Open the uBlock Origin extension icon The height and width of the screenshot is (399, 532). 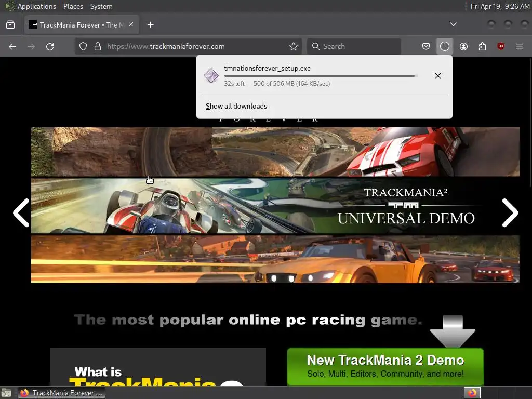pyautogui.click(x=501, y=46)
